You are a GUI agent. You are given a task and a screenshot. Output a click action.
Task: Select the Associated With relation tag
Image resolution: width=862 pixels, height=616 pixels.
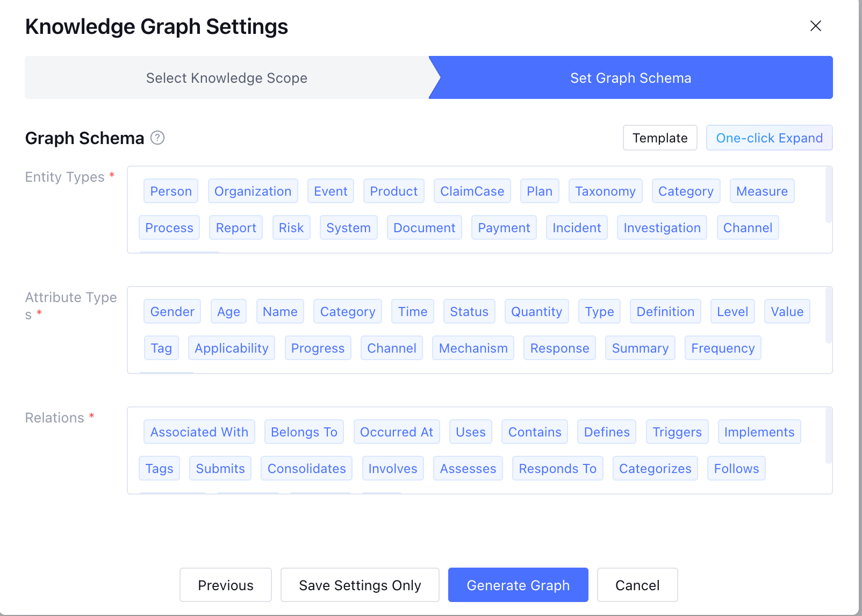(x=199, y=432)
